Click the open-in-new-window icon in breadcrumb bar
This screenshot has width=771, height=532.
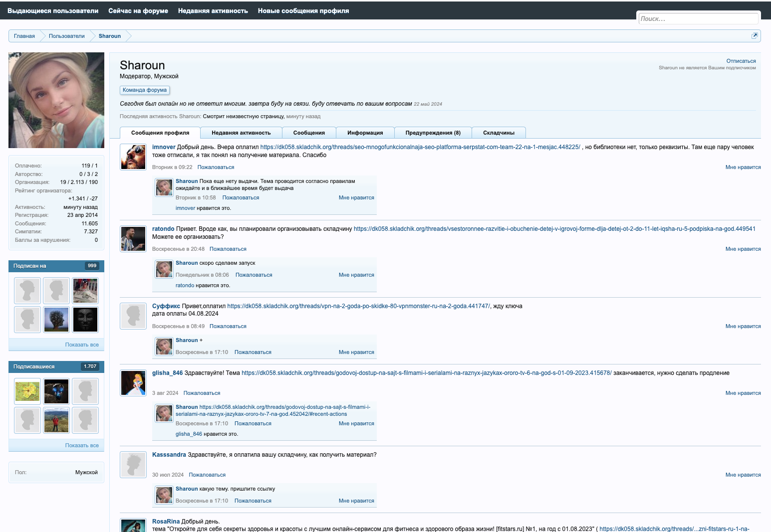755,35
